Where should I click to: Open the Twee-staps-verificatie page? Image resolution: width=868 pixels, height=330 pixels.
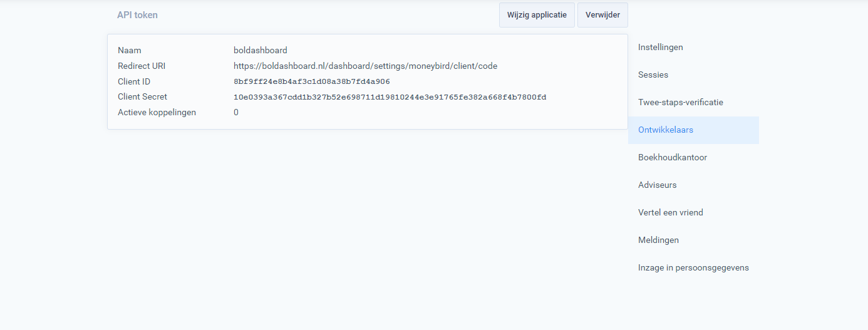pyautogui.click(x=680, y=102)
